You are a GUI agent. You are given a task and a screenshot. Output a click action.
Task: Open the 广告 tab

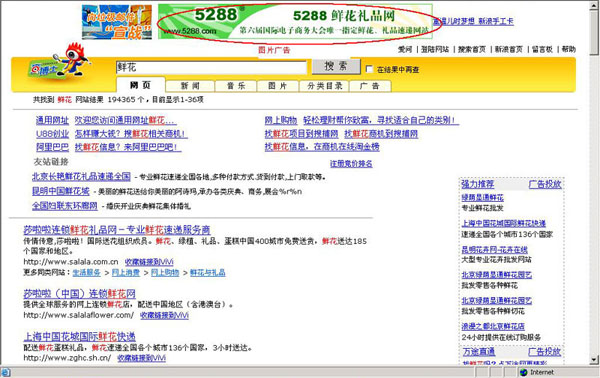click(x=370, y=86)
